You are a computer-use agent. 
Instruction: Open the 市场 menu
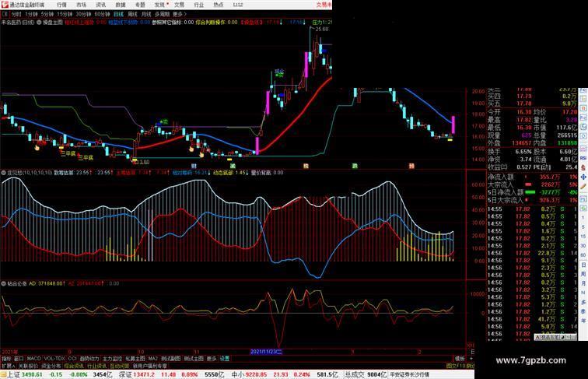pyautogui.click(x=81, y=5)
